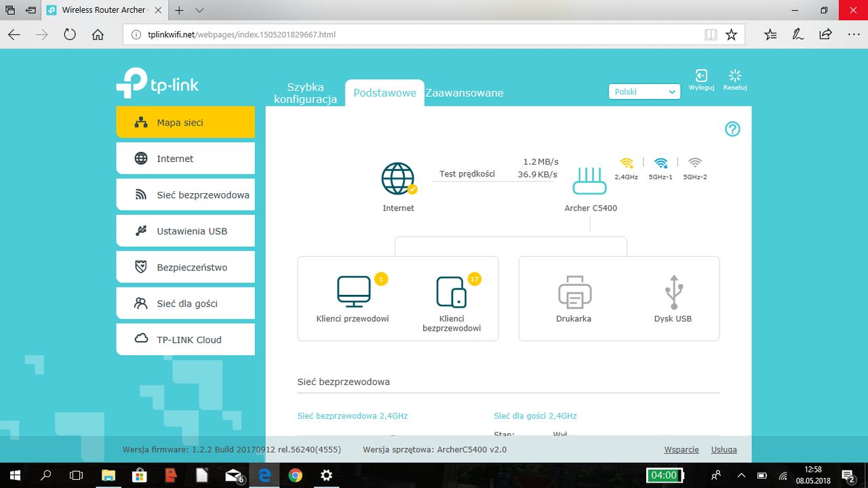The height and width of the screenshot is (488, 868).
Task: Open the Windows Start menu
Action: coord(14,475)
